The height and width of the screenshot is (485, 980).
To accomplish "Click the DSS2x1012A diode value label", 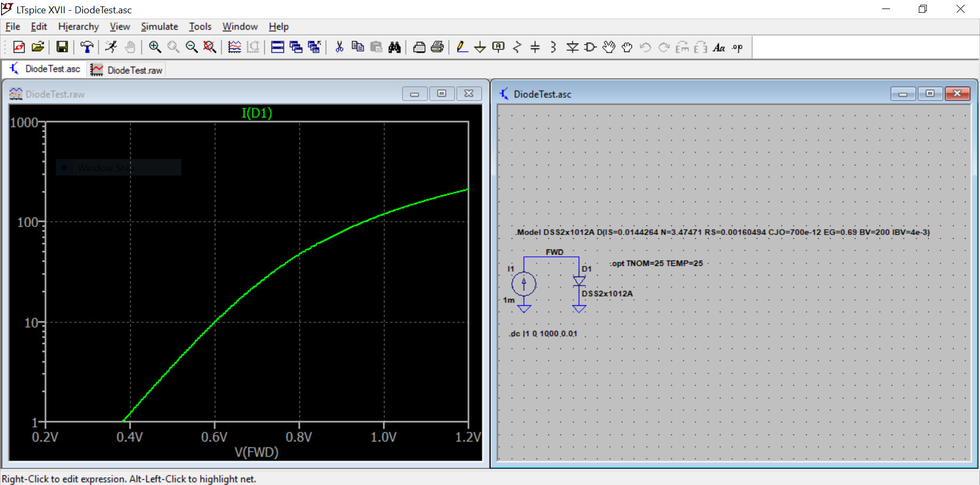I will point(607,294).
